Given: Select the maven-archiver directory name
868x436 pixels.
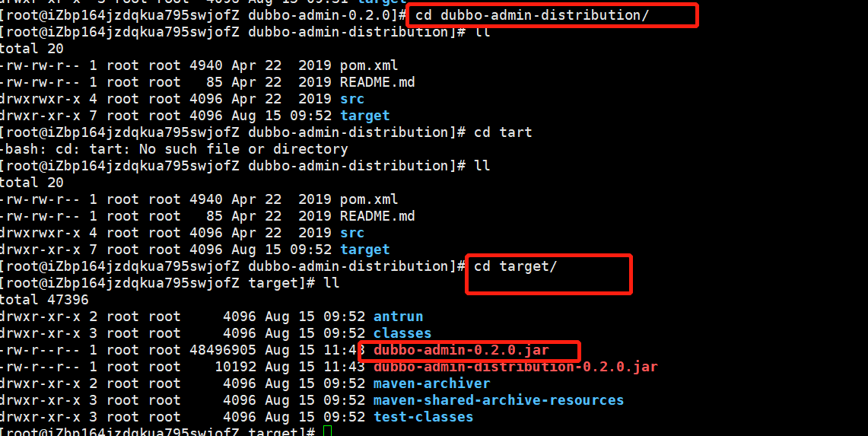Looking at the screenshot, I should 431,383.
